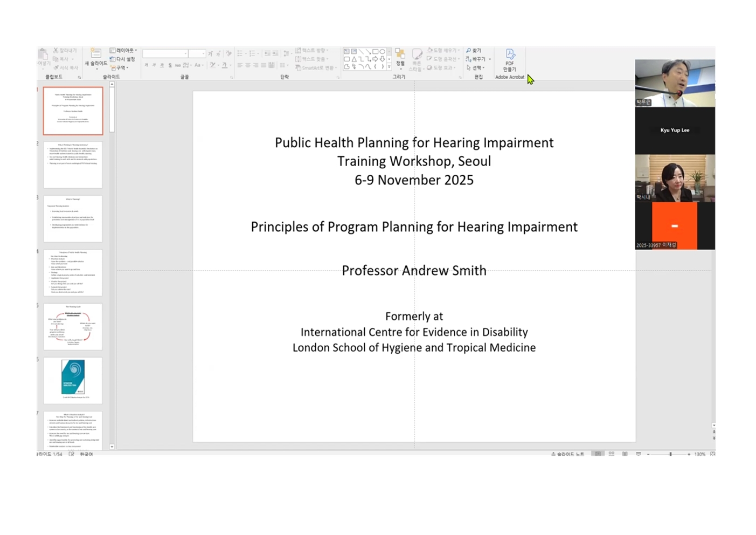This screenshot has height=535, width=756.
Task: Click the language indicator in status bar
Action: pos(86,454)
